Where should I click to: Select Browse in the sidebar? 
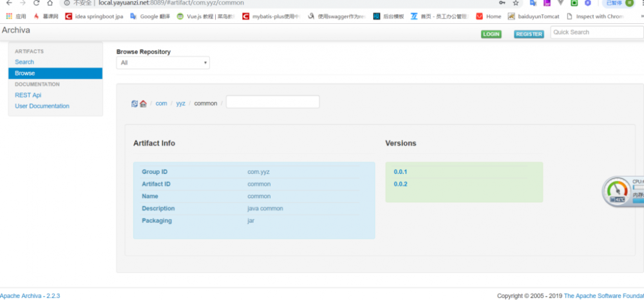coord(55,73)
